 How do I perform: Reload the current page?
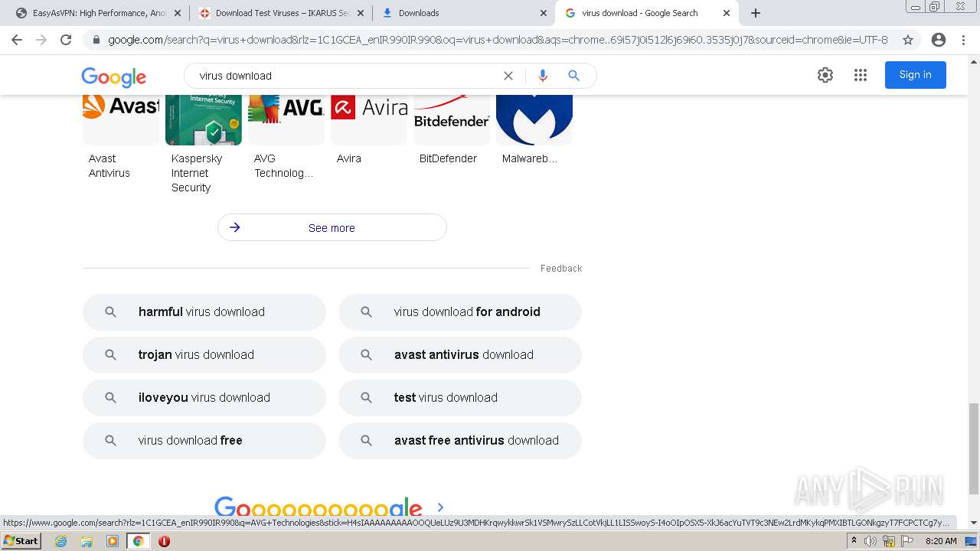[x=66, y=40]
